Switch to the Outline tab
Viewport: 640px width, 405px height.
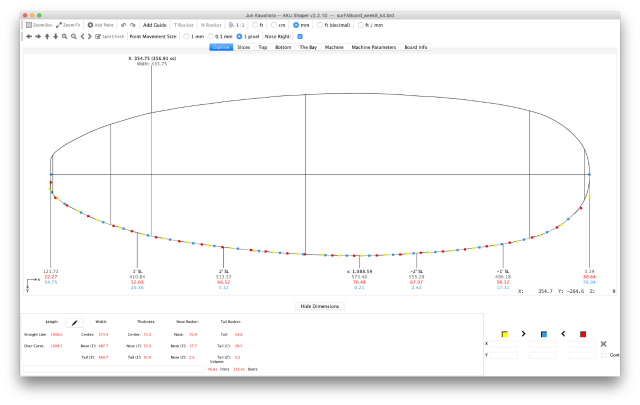(x=221, y=47)
